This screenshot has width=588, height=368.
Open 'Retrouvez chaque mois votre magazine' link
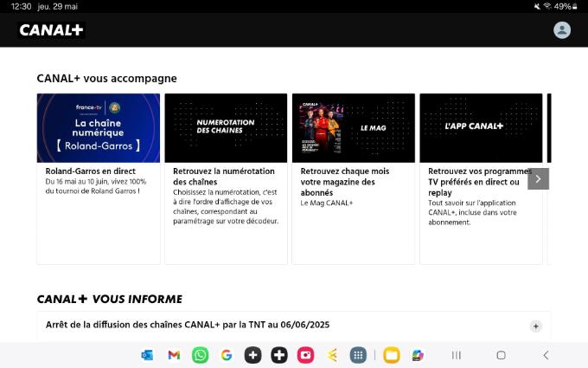345,182
